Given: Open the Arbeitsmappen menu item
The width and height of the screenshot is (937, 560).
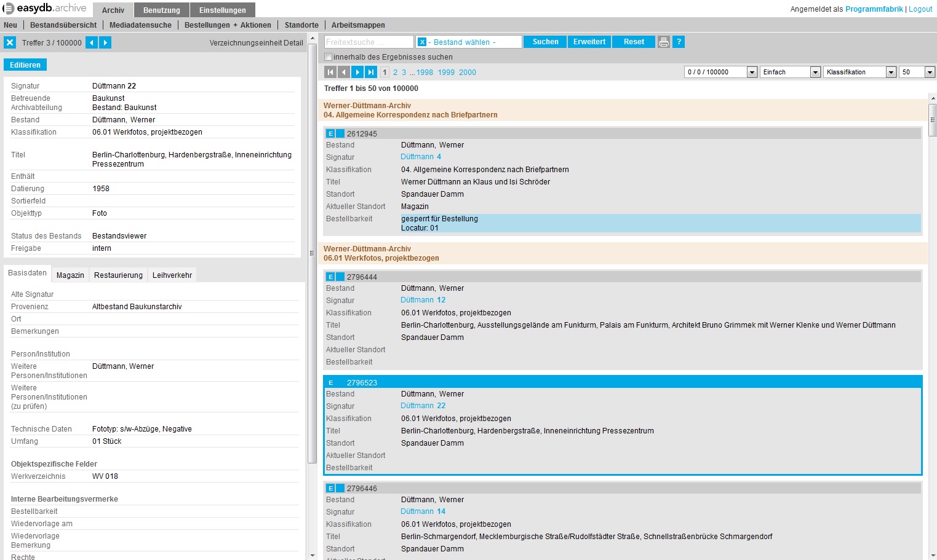Looking at the screenshot, I should [358, 25].
